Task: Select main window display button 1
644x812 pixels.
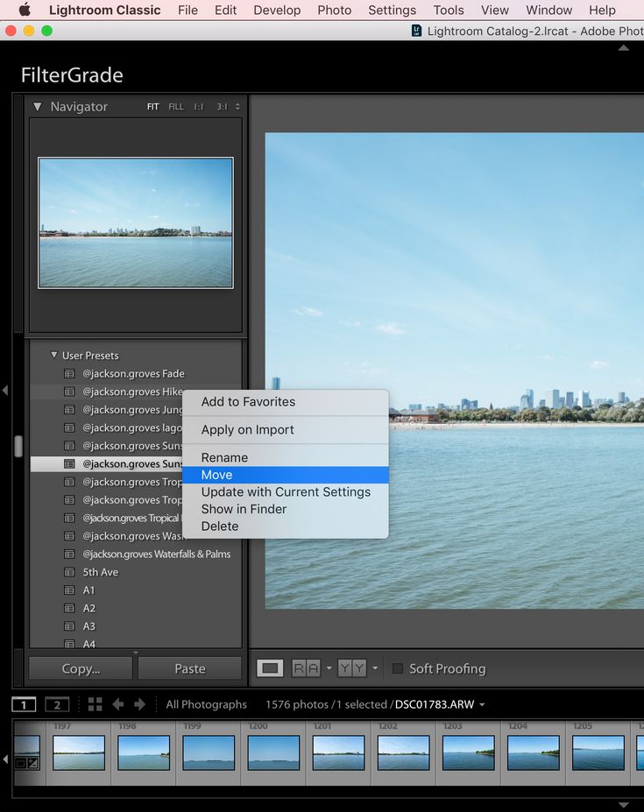Action: tap(24, 705)
